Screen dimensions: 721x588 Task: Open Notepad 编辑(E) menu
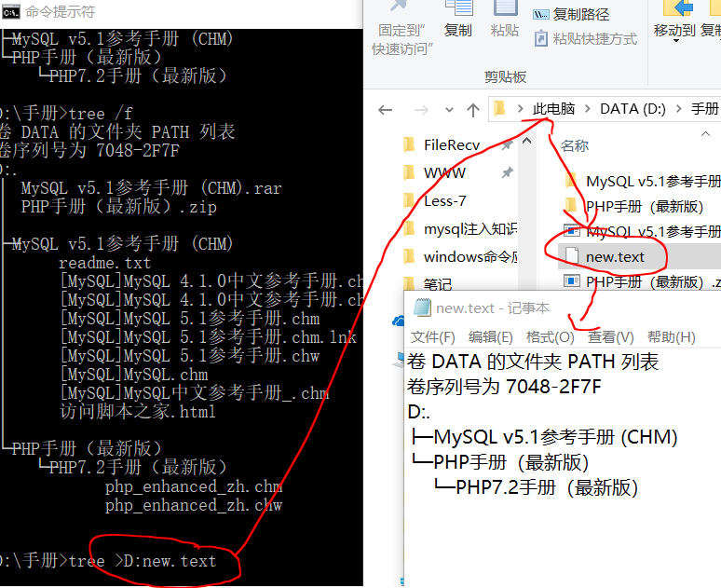[490, 337]
